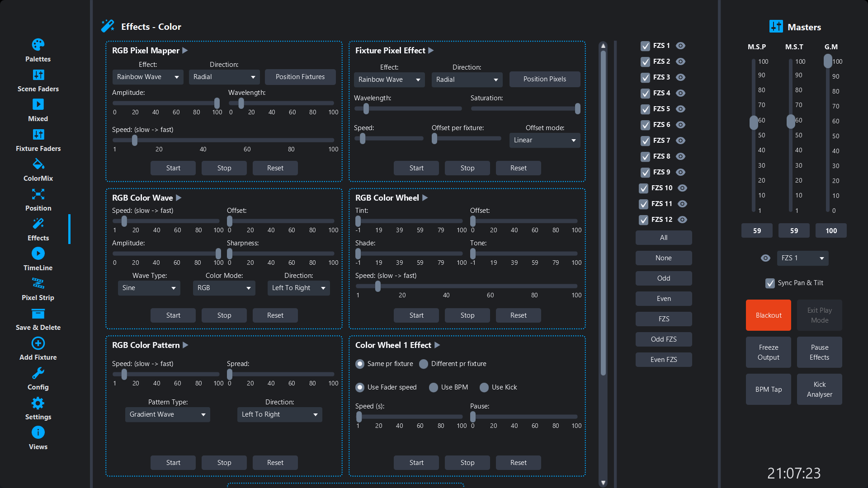This screenshot has width=868, height=488.
Task: Open the Pixel Strip icon
Action: (38, 283)
